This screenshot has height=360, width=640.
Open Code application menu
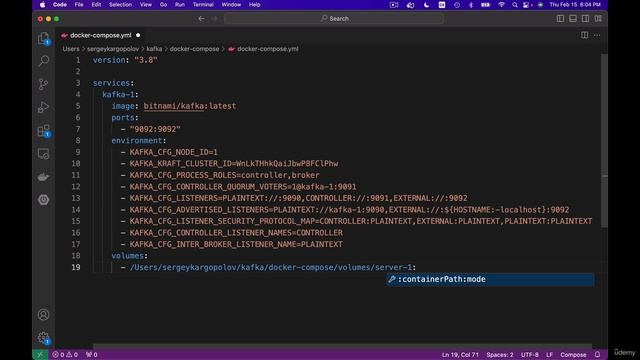pos(60,4)
